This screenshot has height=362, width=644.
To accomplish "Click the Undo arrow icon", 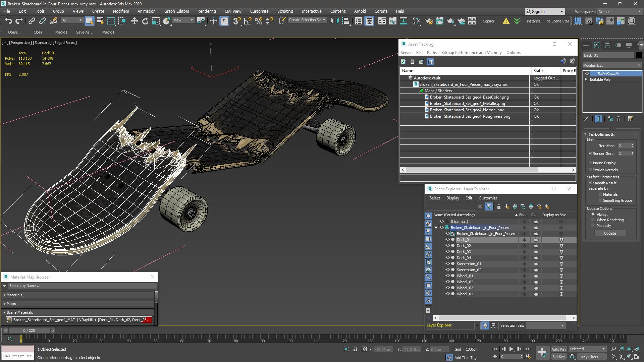I will tap(8, 21).
